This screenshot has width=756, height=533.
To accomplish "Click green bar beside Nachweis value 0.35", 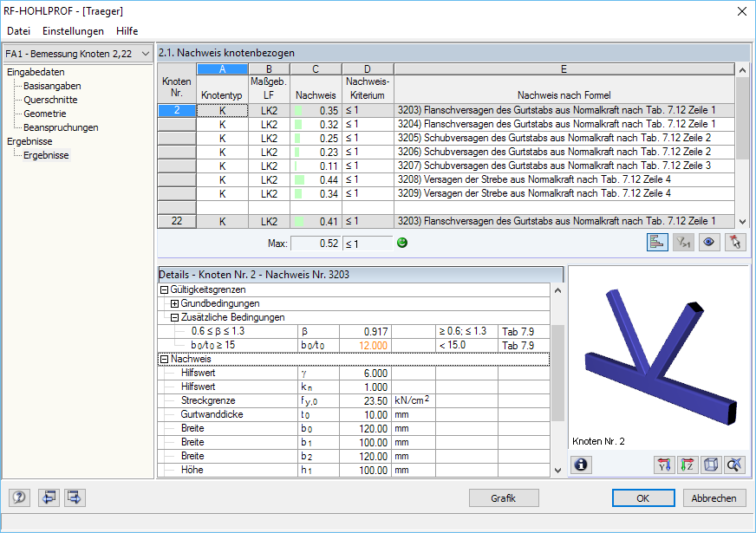I will [298, 111].
